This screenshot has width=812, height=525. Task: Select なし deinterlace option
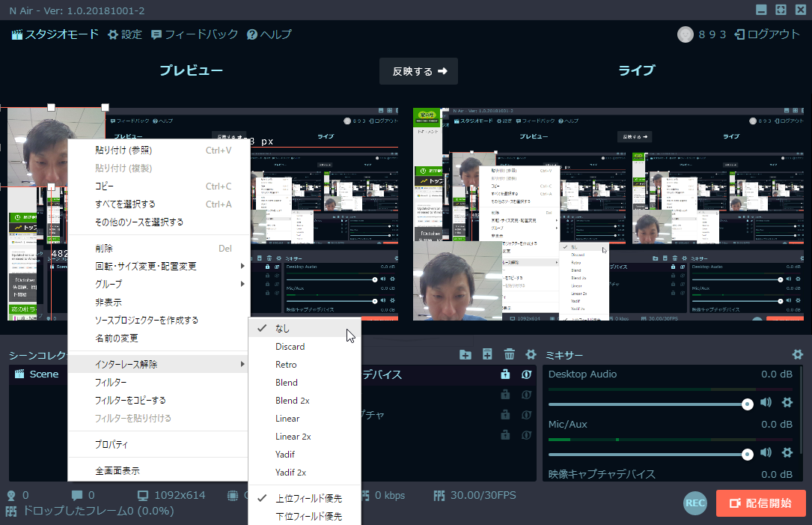point(305,328)
